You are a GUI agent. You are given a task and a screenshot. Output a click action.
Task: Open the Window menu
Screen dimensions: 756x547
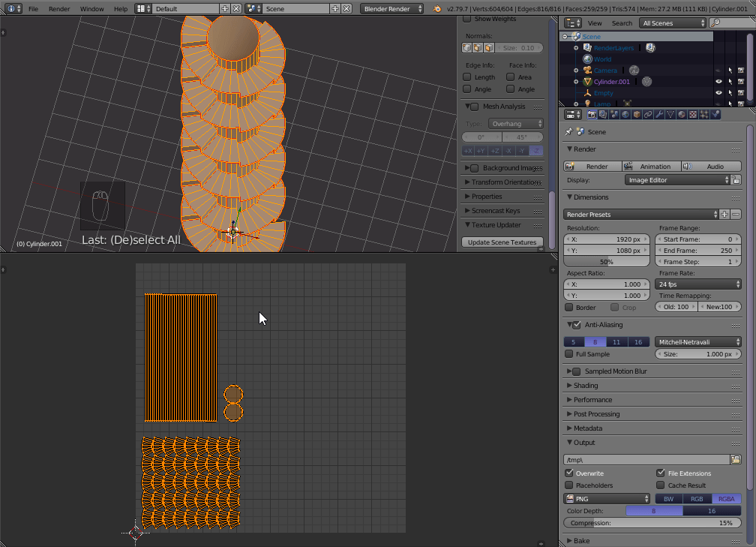(x=91, y=9)
